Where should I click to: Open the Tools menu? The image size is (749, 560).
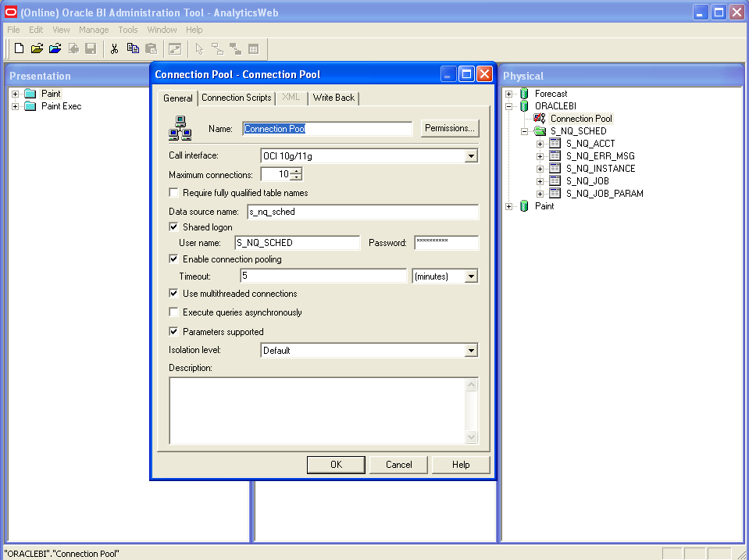(128, 30)
